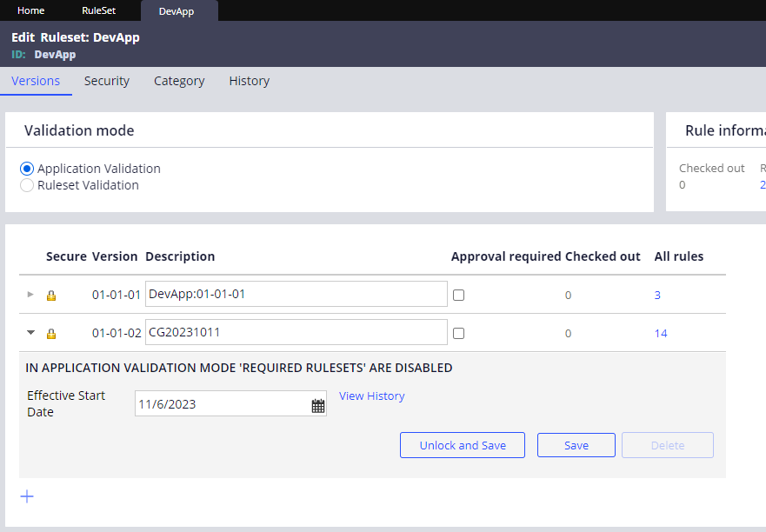766x532 pixels.
Task: Click lock icon for version 01-01-02
Action: click(x=51, y=334)
